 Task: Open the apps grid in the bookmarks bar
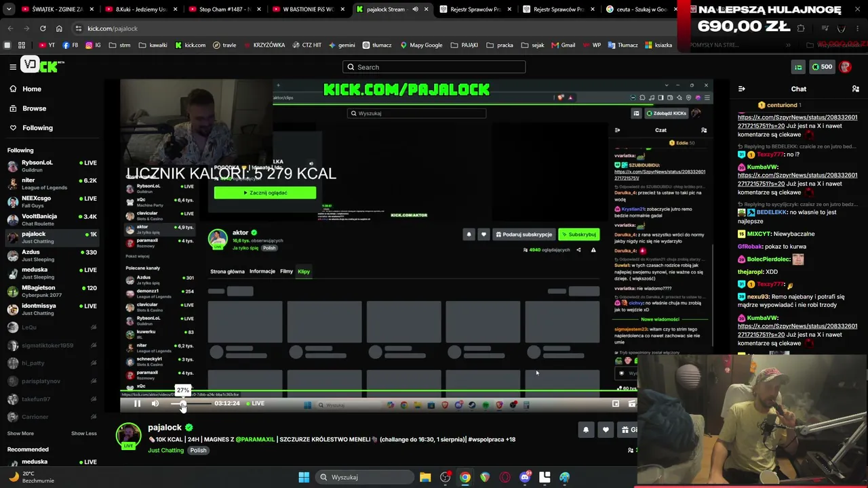(22, 45)
